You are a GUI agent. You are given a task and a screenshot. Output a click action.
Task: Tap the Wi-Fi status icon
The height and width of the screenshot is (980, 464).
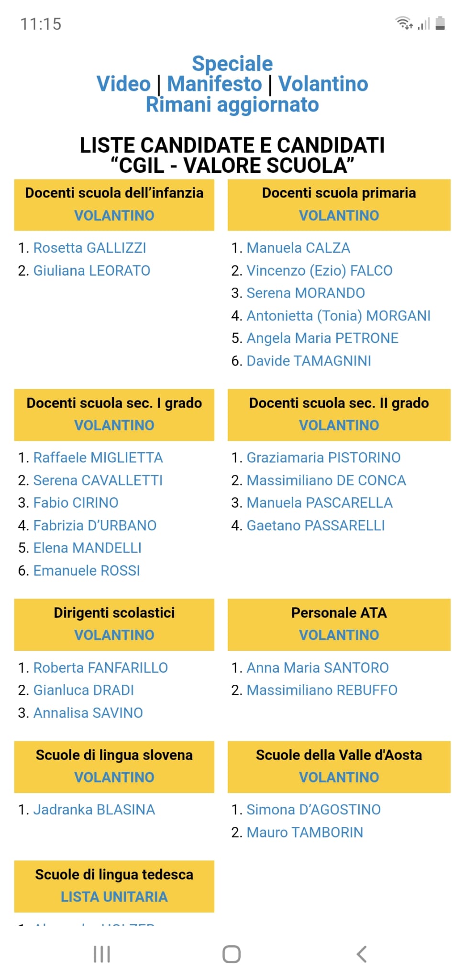click(403, 23)
